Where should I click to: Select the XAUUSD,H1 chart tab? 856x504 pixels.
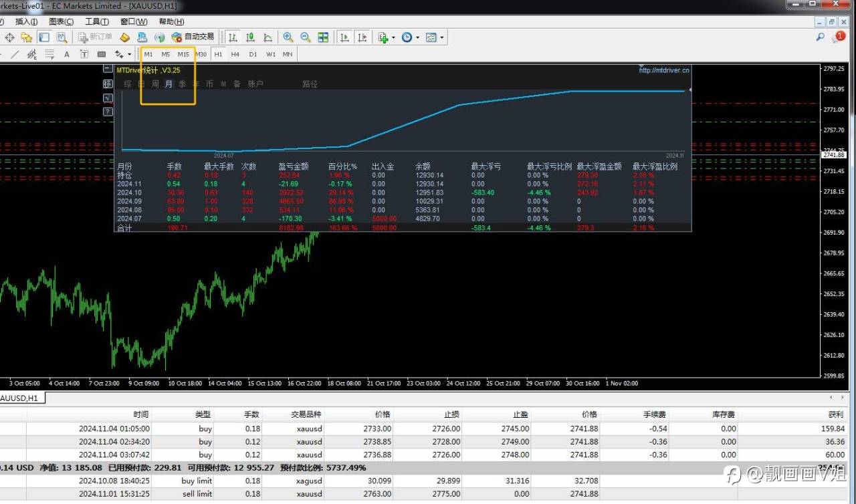point(19,398)
